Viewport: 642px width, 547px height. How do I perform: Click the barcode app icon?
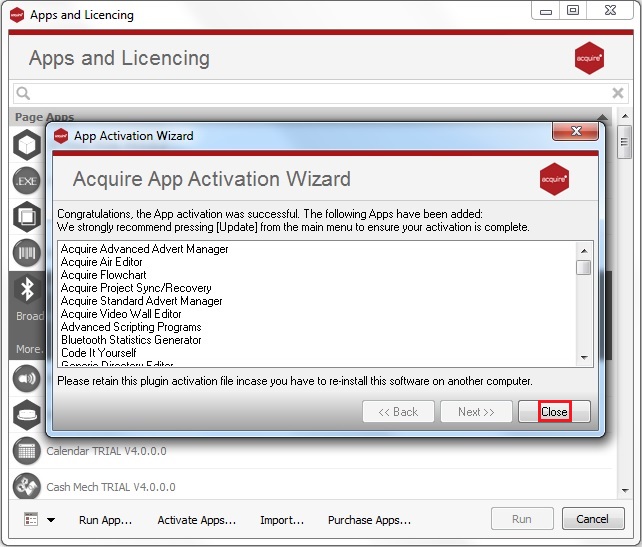click(x=27, y=253)
